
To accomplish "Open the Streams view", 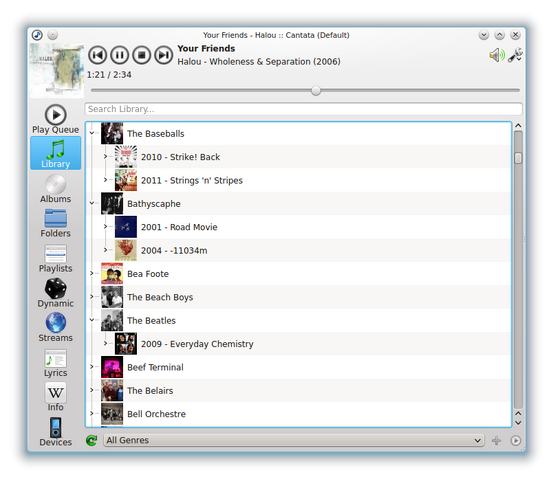I will (55, 328).
